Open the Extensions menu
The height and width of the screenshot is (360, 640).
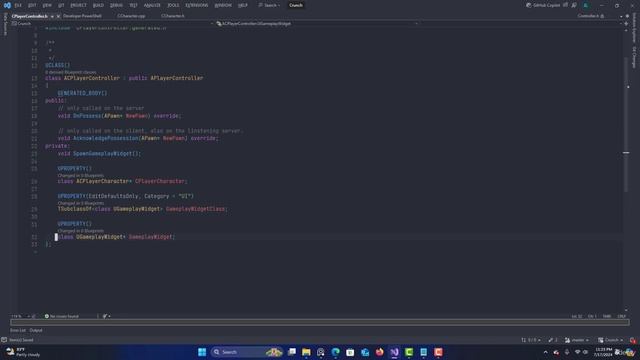197,5
